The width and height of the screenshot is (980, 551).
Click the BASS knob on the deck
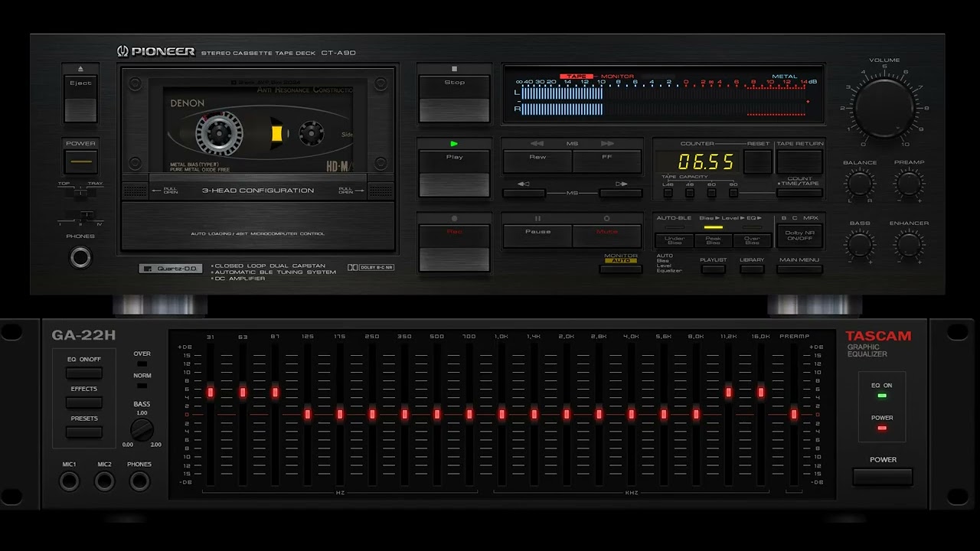[860, 245]
